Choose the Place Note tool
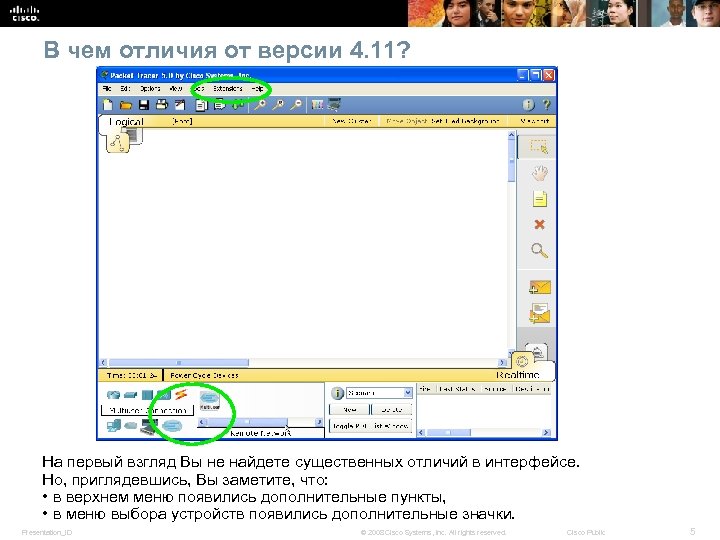Image resolution: width=720 pixels, height=540 pixels. (540, 199)
